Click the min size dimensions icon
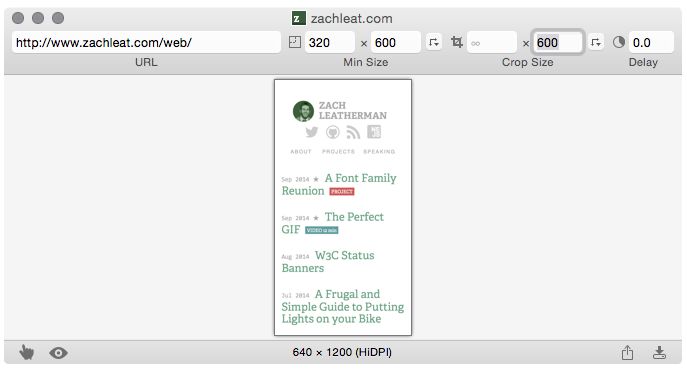 295,42
